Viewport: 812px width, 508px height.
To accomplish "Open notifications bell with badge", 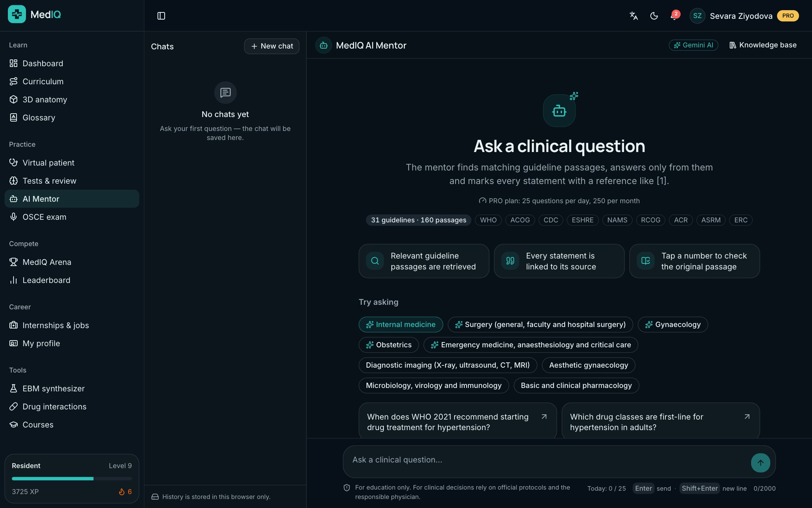I will [x=674, y=16].
